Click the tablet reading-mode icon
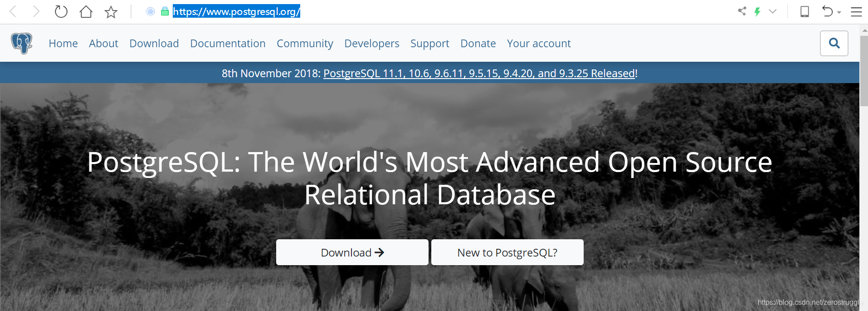868x311 pixels. [x=805, y=11]
